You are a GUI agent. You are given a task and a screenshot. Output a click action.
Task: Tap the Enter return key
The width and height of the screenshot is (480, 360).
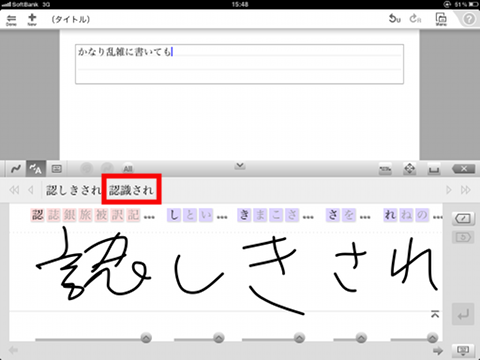463,314
